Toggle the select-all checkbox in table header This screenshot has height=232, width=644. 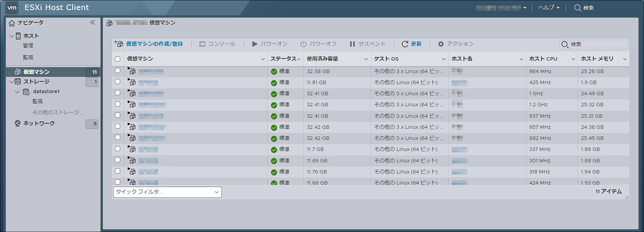(x=118, y=59)
